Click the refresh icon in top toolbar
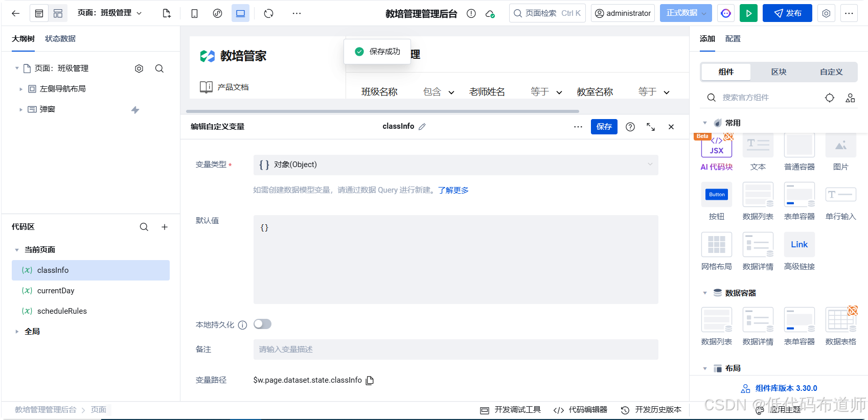The height and width of the screenshot is (420, 868). tap(269, 13)
